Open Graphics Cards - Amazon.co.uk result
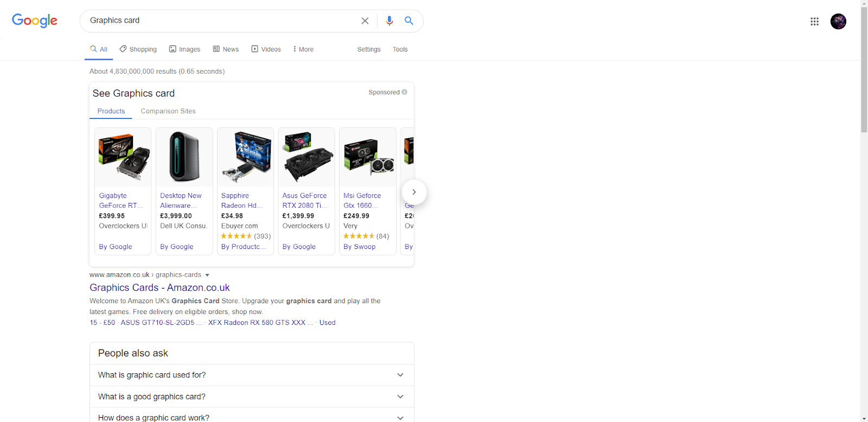 point(159,287)
